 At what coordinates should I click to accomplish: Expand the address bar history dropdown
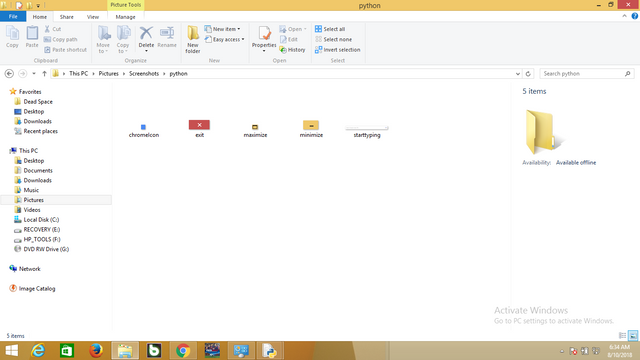click(x=518, y=73)
